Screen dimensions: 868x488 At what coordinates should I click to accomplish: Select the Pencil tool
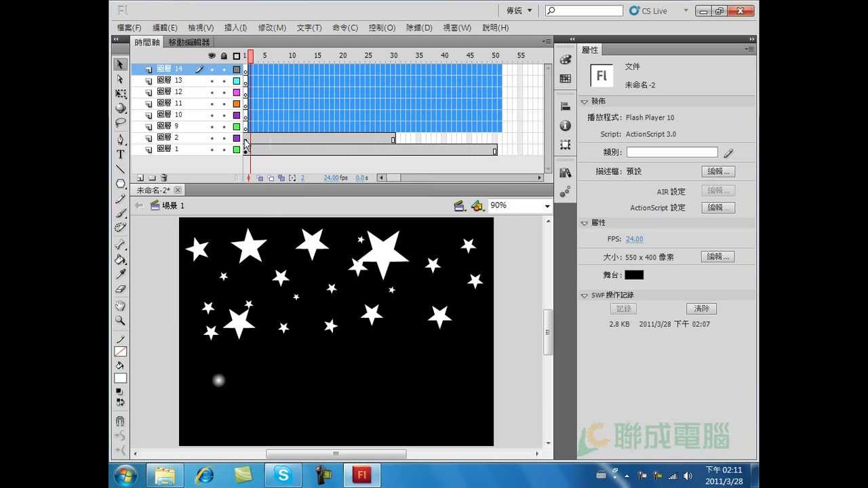(x=120, y=199)
